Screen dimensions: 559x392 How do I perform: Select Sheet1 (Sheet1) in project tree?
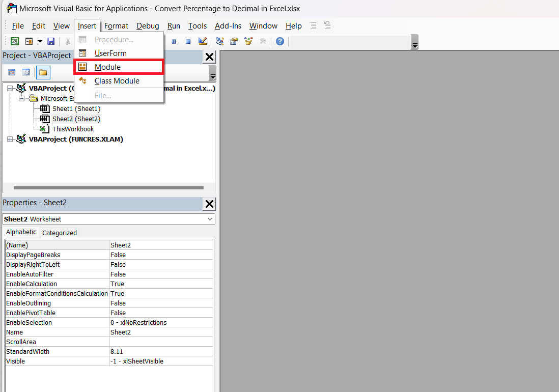[x=76, y=109]
